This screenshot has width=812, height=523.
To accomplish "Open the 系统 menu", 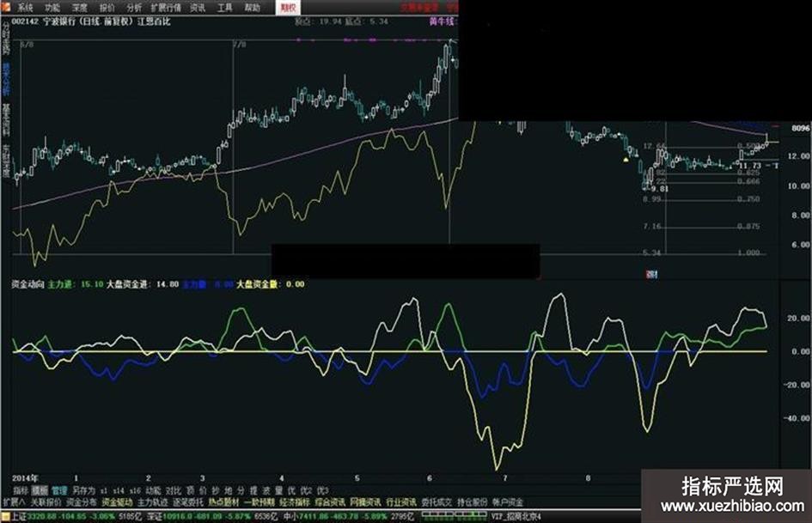I will click(x=25, y=8).
